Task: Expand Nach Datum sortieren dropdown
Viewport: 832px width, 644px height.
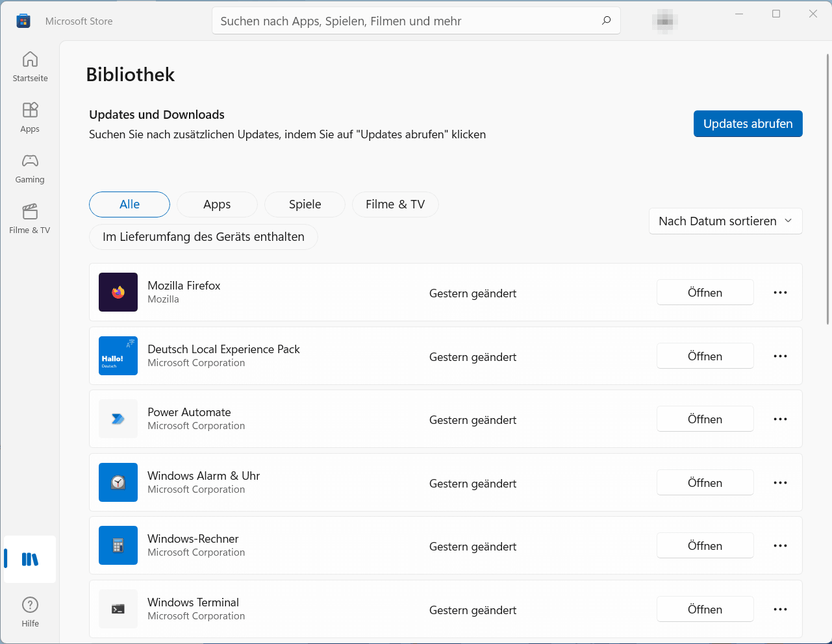Action: pyautogui.click(x=725, y=221)
